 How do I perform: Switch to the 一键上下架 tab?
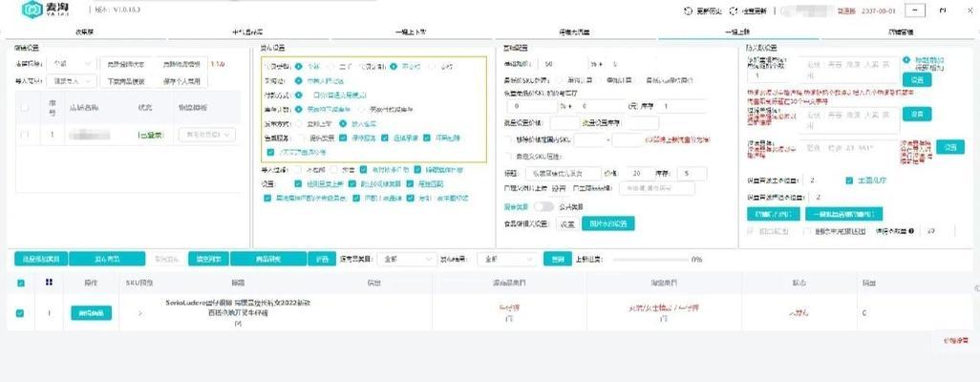coord(411,32)
